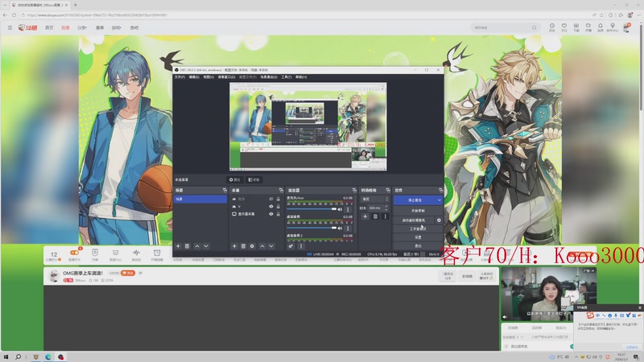This screenshot has width=644, height=362.
Task: Open OBS 编辑(E) menu
Action: [194, 76]
